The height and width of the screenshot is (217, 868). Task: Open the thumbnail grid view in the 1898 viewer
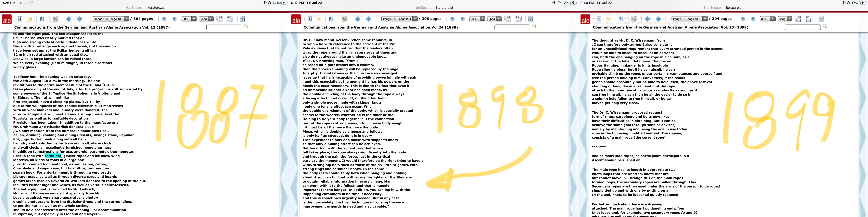531,19
